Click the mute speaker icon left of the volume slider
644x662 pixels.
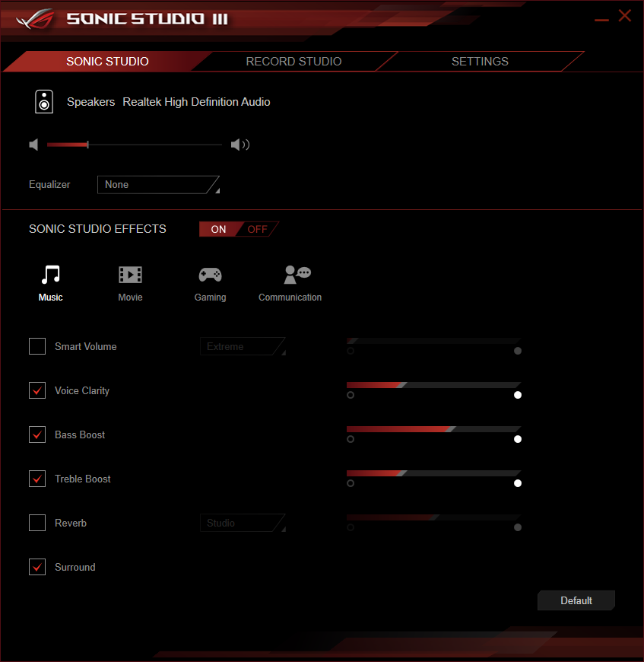pos(33,145)
